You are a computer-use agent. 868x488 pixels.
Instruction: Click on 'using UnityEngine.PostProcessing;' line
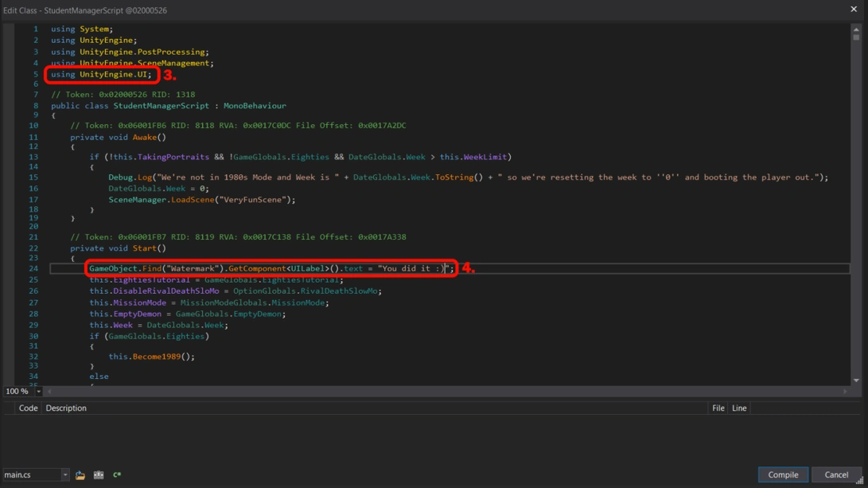(130, 52)
